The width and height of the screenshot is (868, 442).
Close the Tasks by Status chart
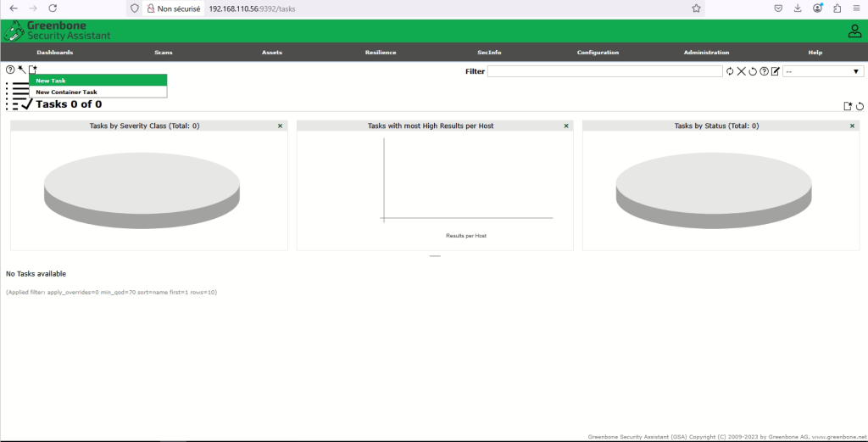coord(852,126)
